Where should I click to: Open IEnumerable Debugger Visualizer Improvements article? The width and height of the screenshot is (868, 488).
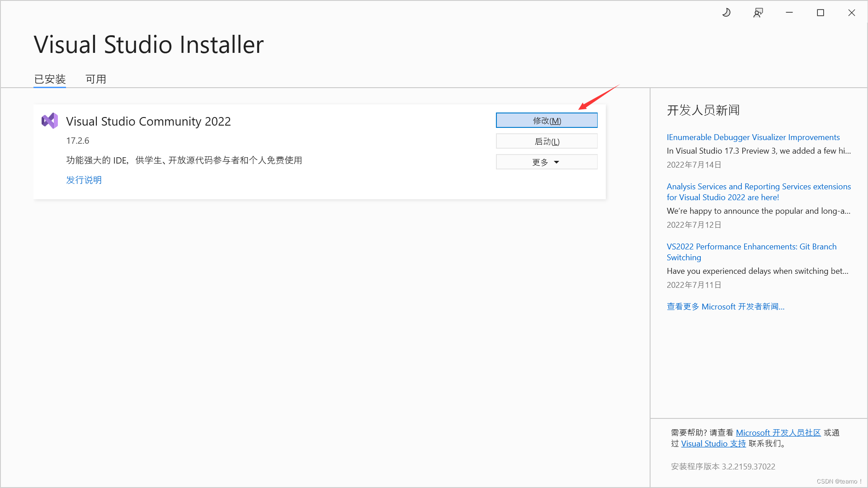(x=753, y=137)
